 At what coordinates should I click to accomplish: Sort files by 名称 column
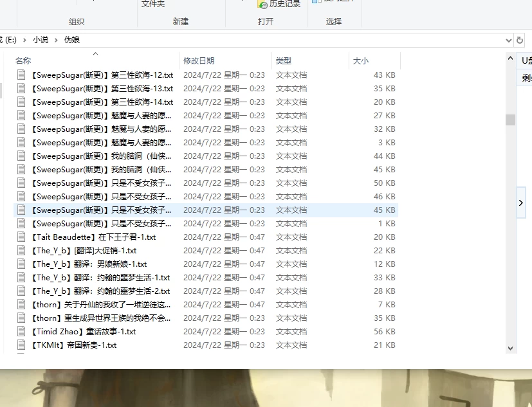23,60
